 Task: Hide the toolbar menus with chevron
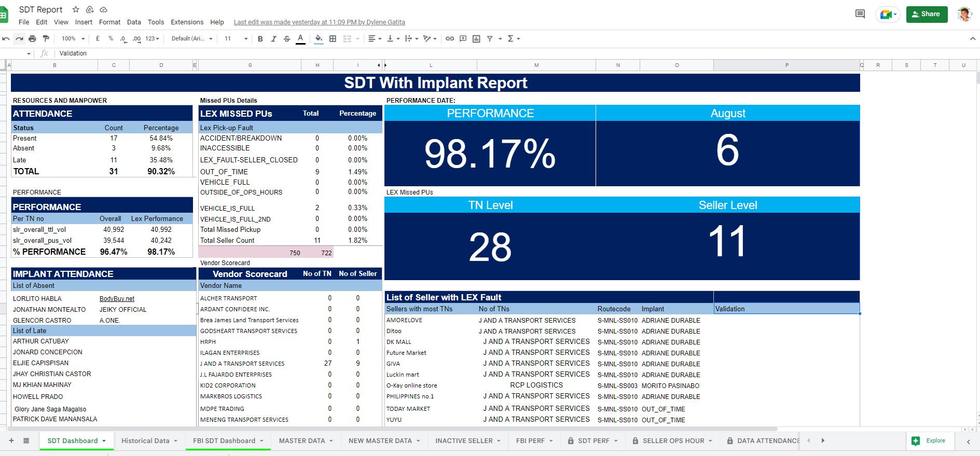972,38
